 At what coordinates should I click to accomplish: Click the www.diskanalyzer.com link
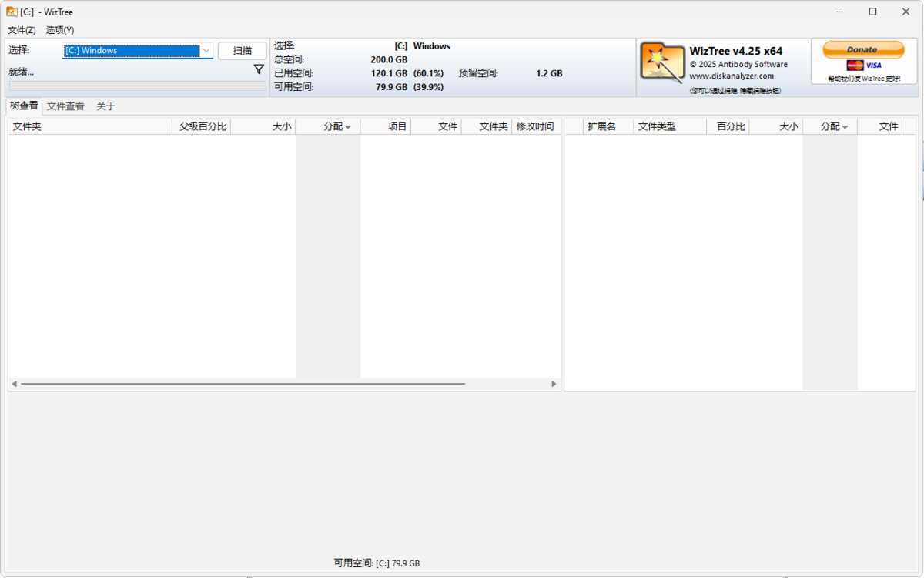[731, 76]
